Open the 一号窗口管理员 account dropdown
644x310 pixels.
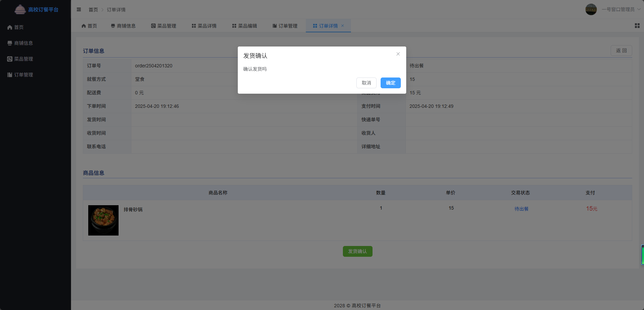coord(618,9)
